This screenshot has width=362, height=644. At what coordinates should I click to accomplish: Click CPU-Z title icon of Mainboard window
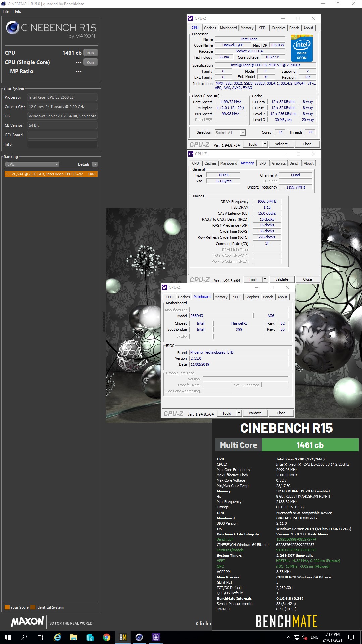(164, 287)
